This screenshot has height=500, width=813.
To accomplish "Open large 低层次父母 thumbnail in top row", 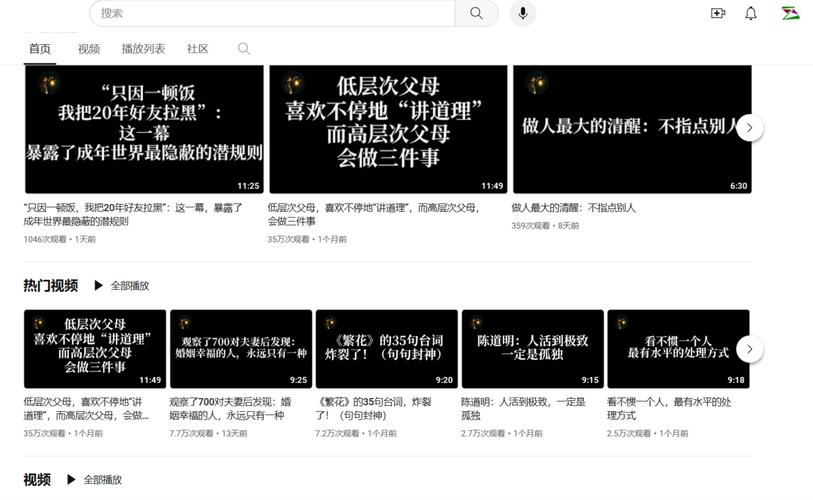I will [x=388, y=129].
